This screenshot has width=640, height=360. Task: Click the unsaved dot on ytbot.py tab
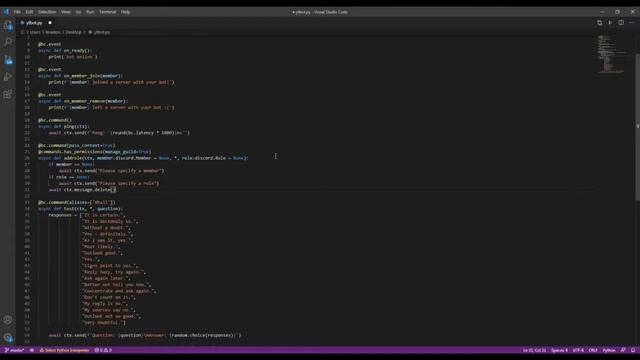[x=50, y=23]
